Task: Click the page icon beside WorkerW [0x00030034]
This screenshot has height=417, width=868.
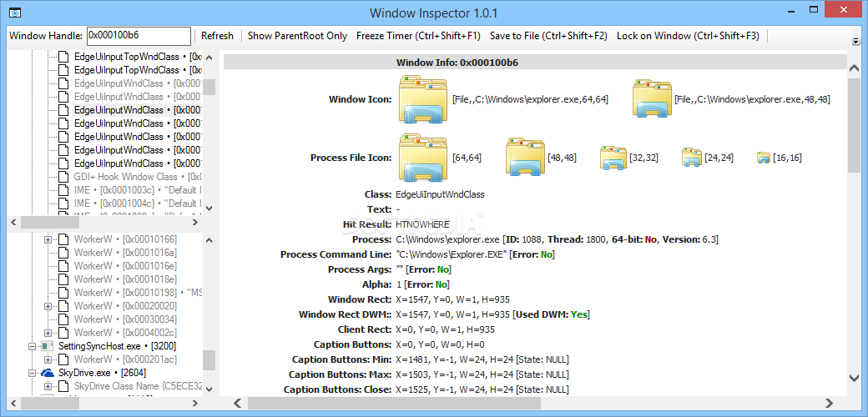Action: pyautogui.click(x=64, y=319)
